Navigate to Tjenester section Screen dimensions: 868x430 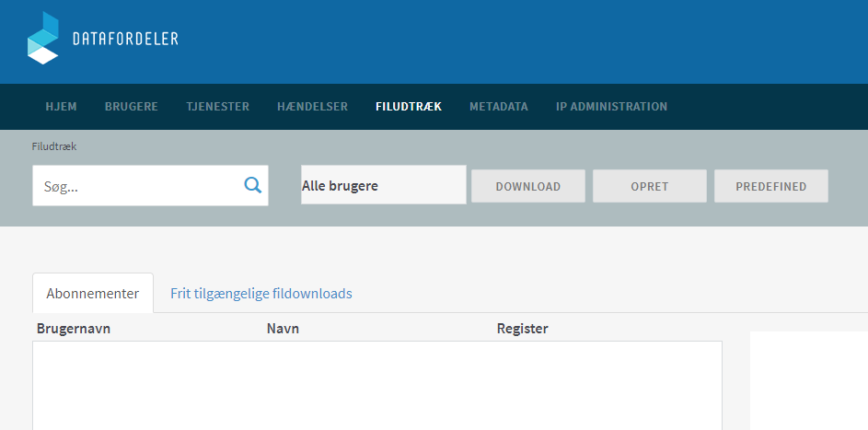[x=217, y=107]
